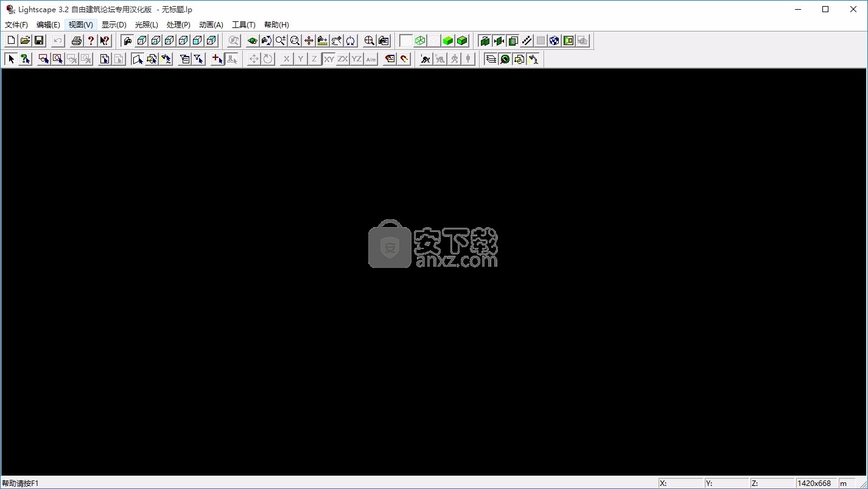Toggle the YZ plane constraint button
The image size is (868, 489).
[357, 59]
